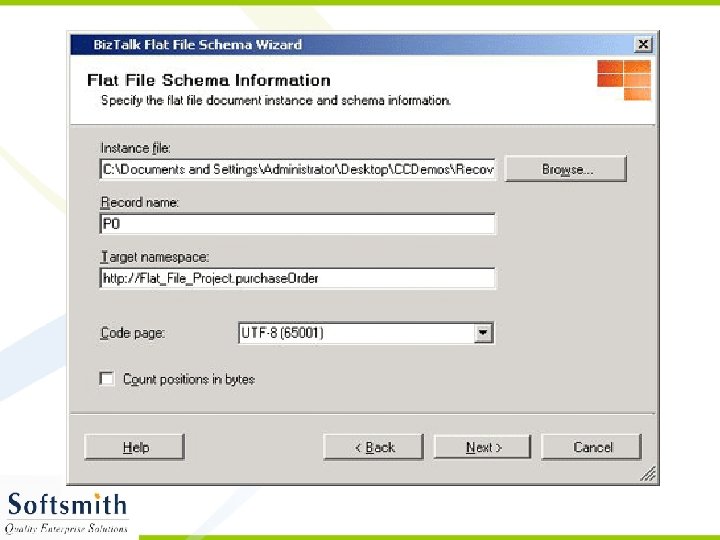The width and height of the screenshot is (720, 540).
Task: Click the resize grip at dialog corner
Action: [x=648, y=473]
